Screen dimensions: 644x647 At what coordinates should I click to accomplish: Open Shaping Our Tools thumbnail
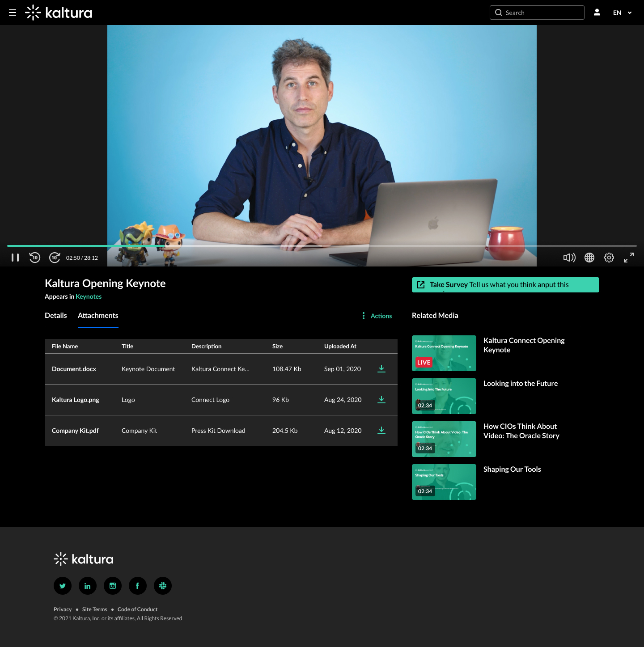(x=444, y=482)
